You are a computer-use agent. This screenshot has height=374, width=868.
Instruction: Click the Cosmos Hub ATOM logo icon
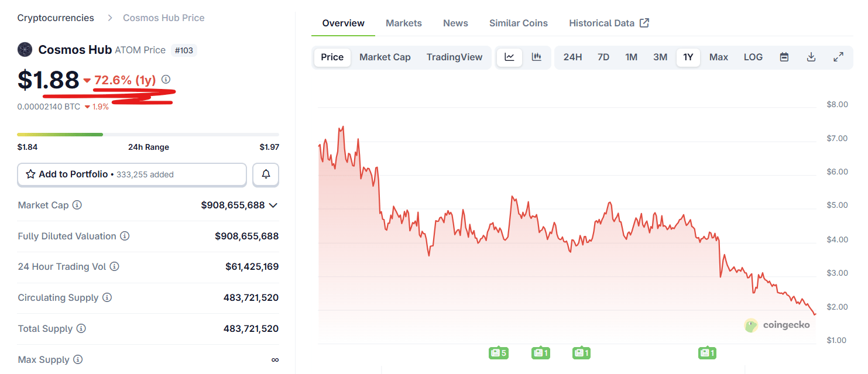pyautogui.click(x=25, y=50)
